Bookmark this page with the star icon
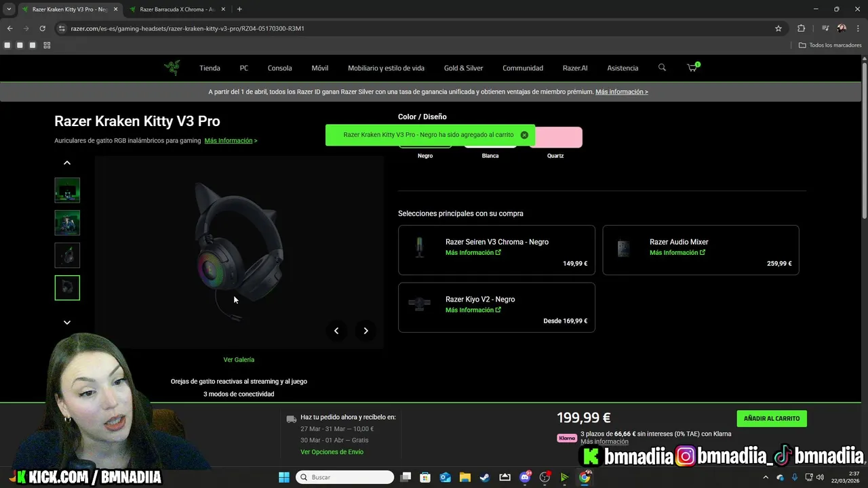Viewport: 868px width, 488px height. click(x=778, y=28)
